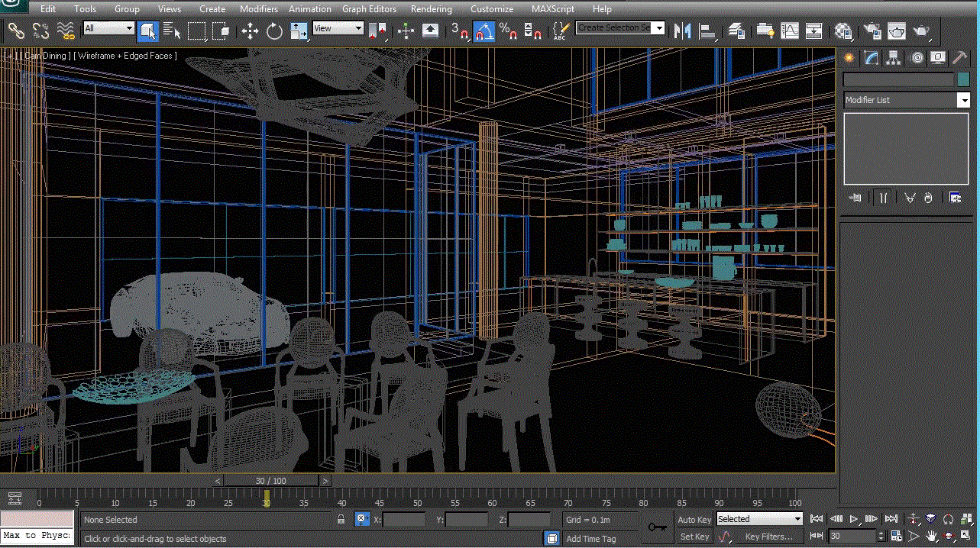Click the Set Key button

click(x=694, y=537)
